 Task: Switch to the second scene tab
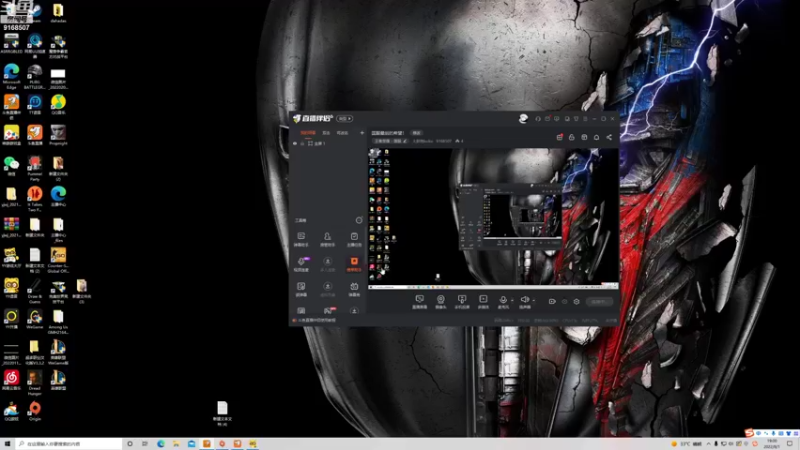click(326, 133)
